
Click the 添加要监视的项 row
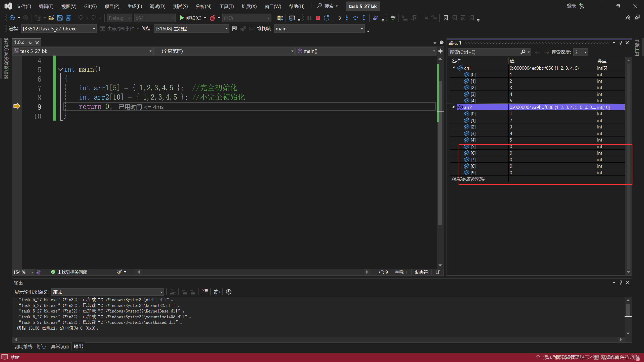(x=537, y=179)
